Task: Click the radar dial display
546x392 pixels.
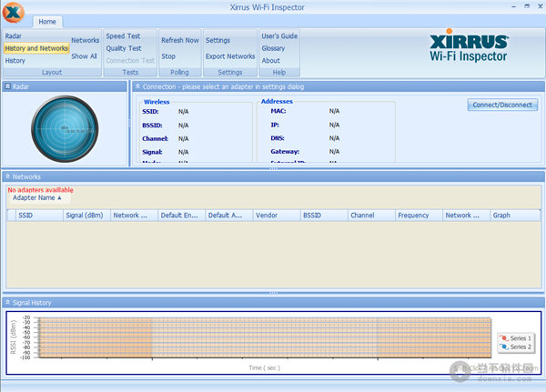Action: pos(65,129)
